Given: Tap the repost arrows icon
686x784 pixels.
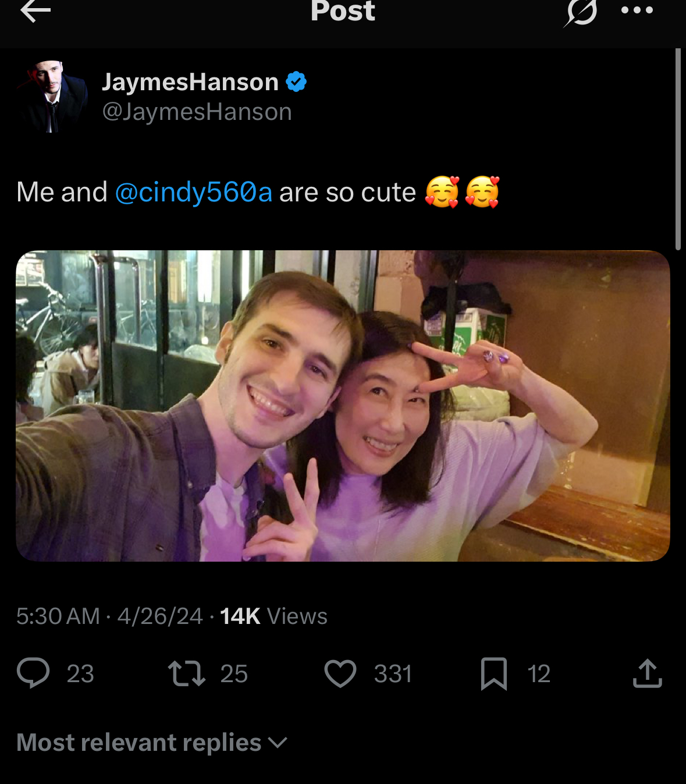Looking at the screenshot, I should point(187,673).
